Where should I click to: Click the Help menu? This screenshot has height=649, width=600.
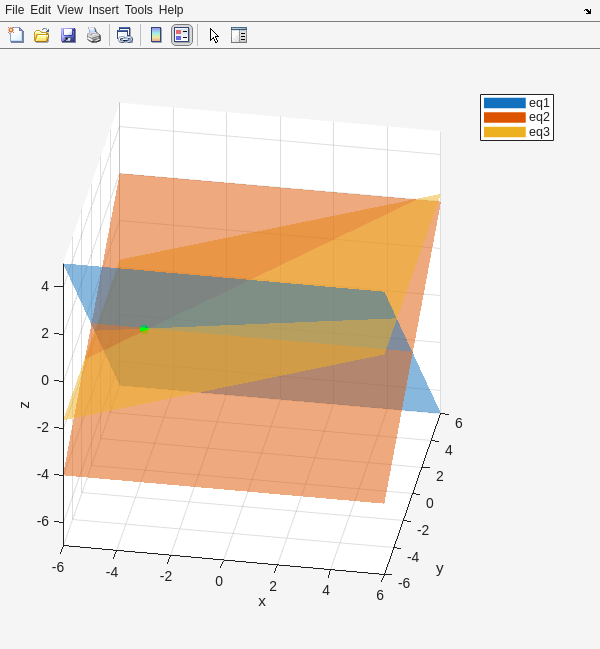coord(171,10)
